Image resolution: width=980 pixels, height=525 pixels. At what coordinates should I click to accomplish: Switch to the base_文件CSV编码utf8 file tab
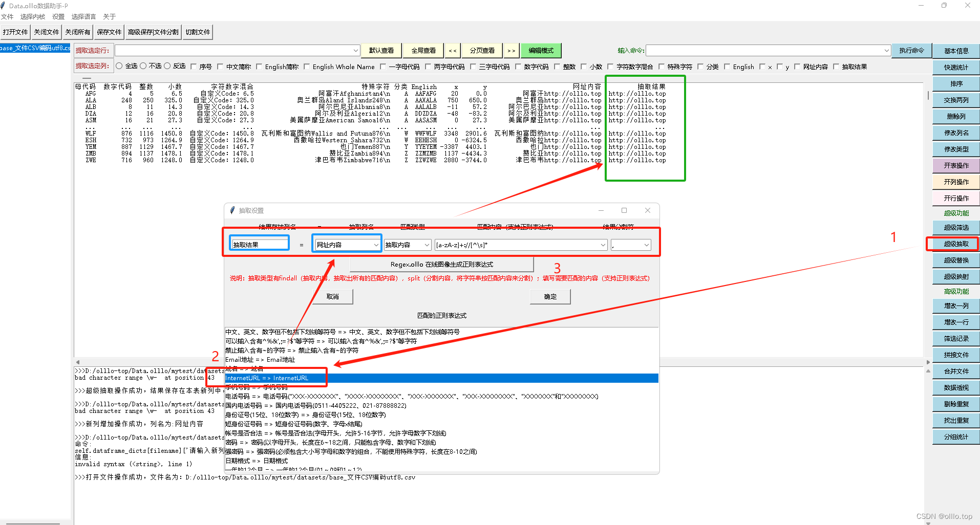tap(34, 48)
